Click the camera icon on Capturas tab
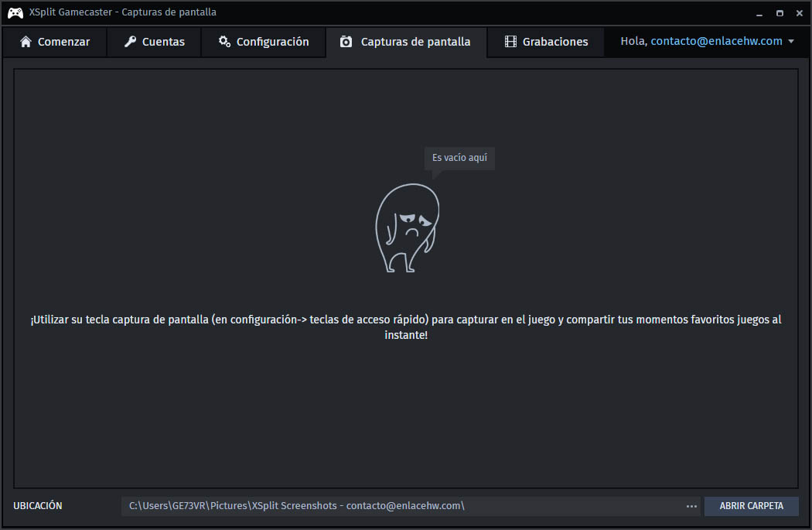812x530 pixels. point(346,42)
